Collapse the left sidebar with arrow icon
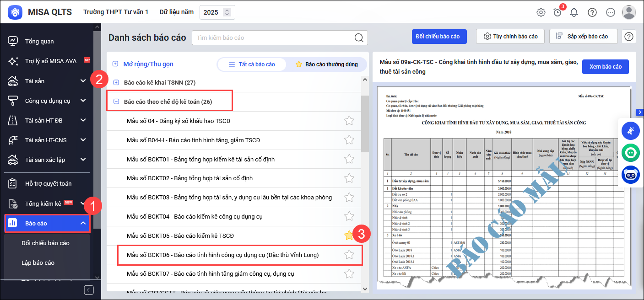 click(x=89, y=290)
